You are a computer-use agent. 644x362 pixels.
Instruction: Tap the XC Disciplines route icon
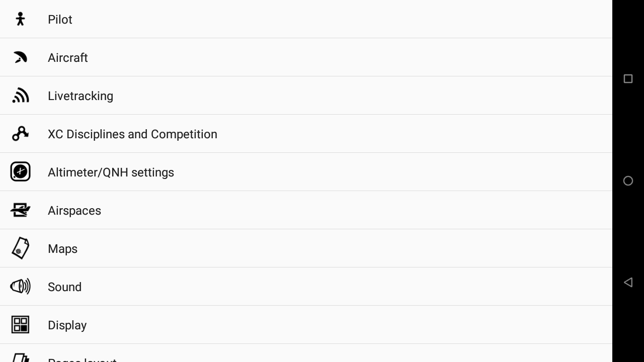coord(20,134)
